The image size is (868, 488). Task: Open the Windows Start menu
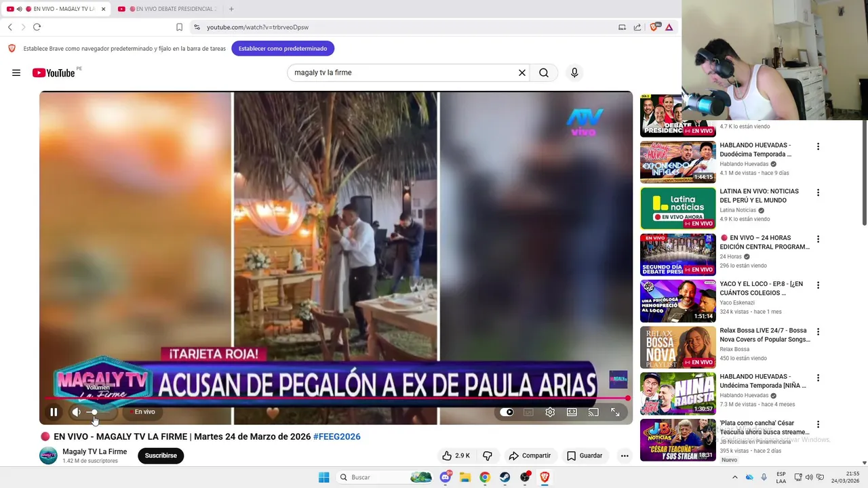(324, 477)
